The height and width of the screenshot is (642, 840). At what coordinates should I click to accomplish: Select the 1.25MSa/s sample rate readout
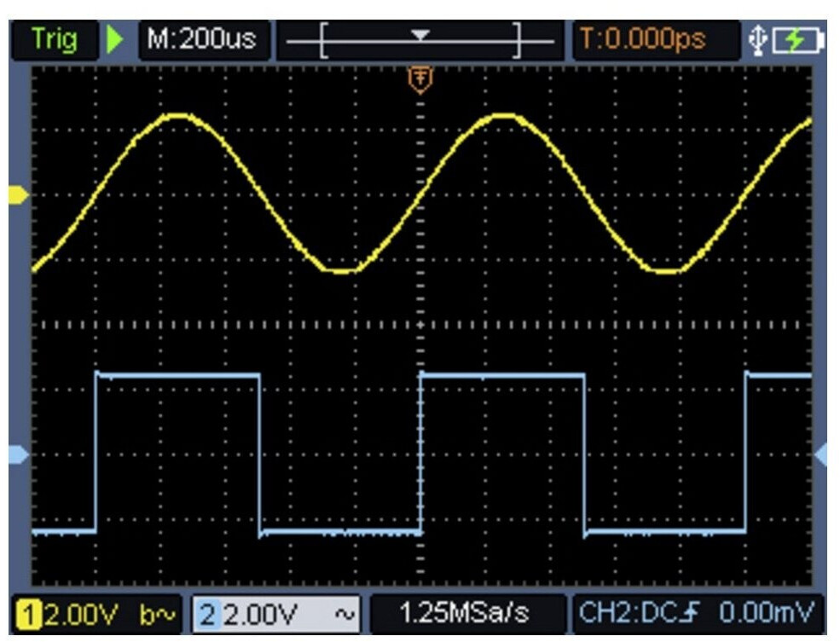(464, 612)
